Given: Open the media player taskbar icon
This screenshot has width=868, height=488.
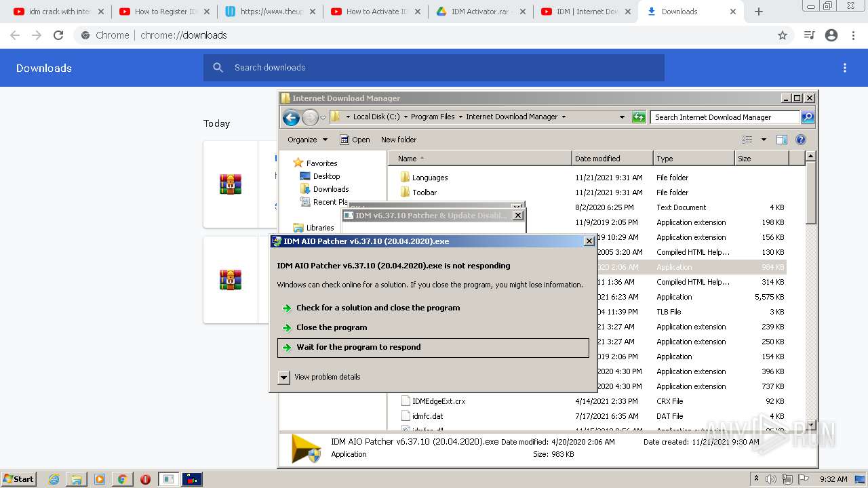Looking at the screenshot, I should pyautogui.click(x=100, y=479).
